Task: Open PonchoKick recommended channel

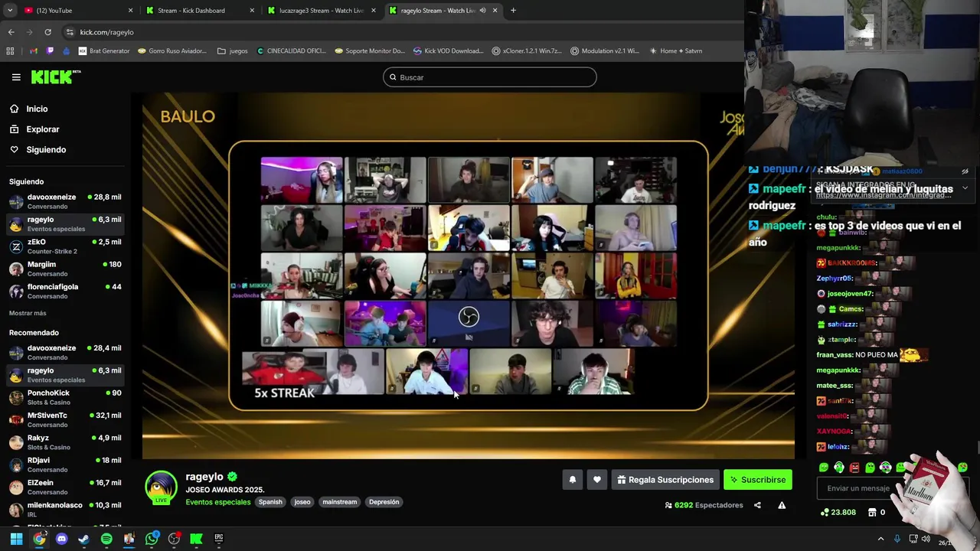Action: [65, 397]
